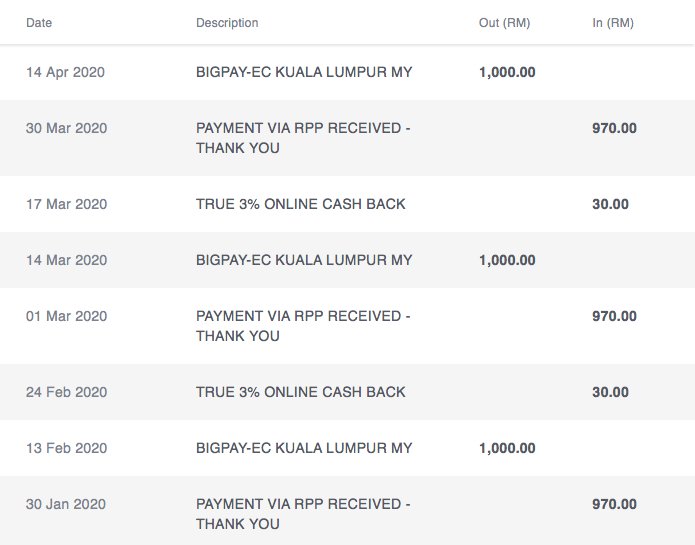Click the In (RM) column header
The height and width of the screenshot is (545, 695).
(x=613, y=23)
